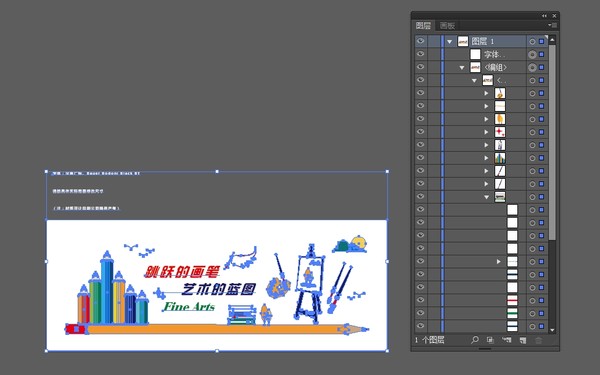Image resolution: width=600 pixels, height=375 pixels.
Task: Collapse the <编组> group triangle
Action: click(x=462, y=67)
